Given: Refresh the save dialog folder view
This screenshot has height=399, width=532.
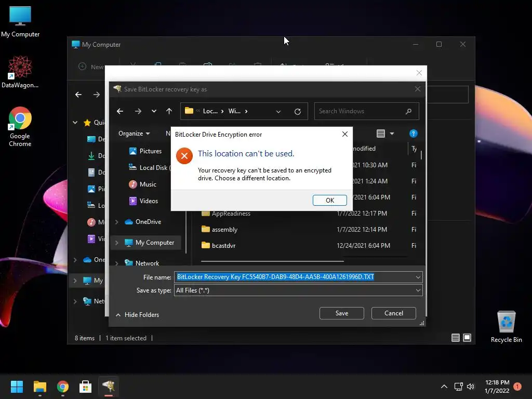Looking at the screenshot, I should (298, 111).
